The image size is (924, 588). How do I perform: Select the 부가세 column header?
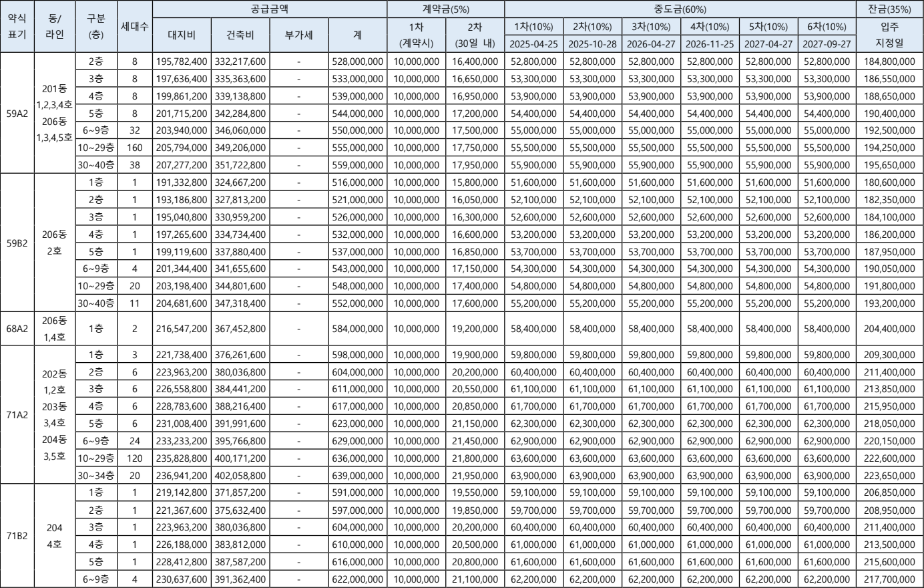pos(299,35)
